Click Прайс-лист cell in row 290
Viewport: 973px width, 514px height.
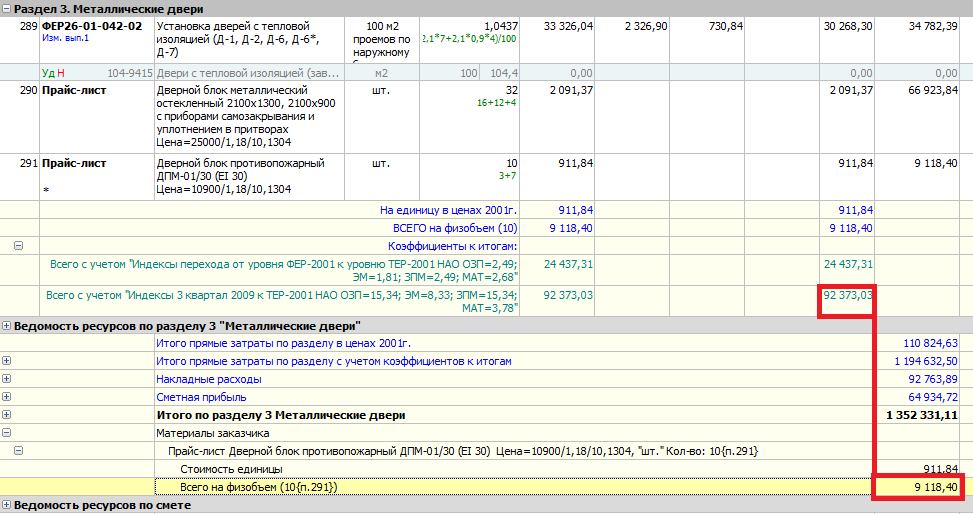coord(74,91)
